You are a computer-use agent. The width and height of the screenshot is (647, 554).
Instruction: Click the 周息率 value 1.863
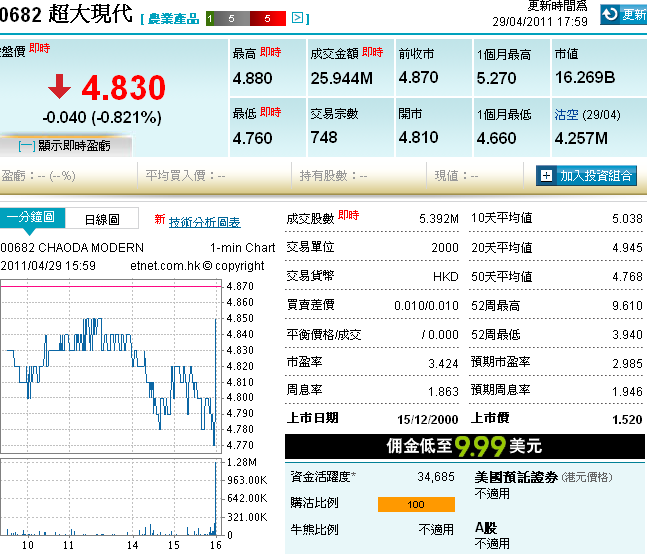coord(443,391)
